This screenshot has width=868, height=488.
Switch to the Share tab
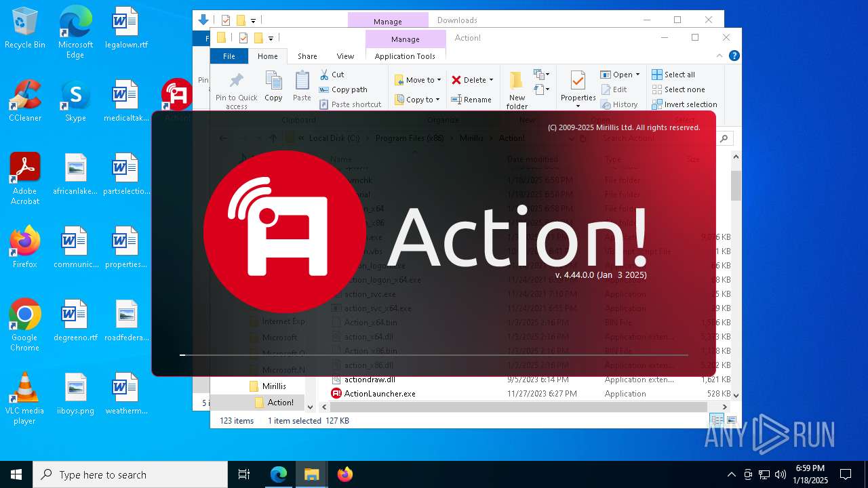(307, 56)
